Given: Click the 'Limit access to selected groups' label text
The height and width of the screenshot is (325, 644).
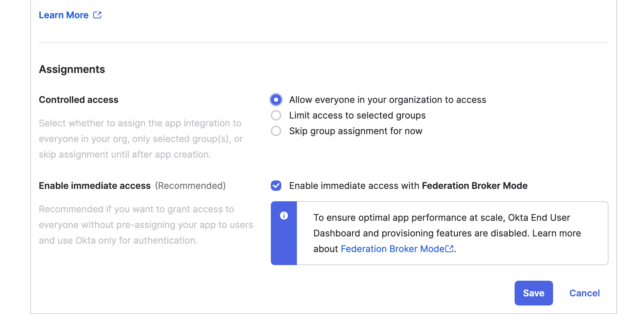Looking at the screenshot, I should tap(357, 115).
